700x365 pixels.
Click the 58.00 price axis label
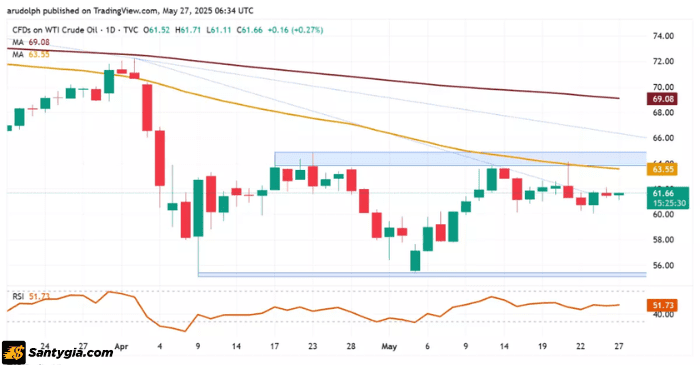[x=663, y=240]
